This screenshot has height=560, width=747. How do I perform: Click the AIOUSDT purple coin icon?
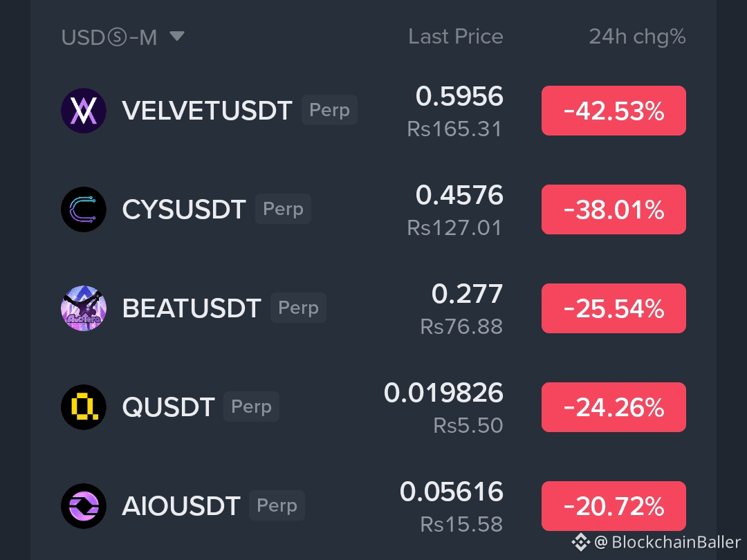click(x=84, y=505)
